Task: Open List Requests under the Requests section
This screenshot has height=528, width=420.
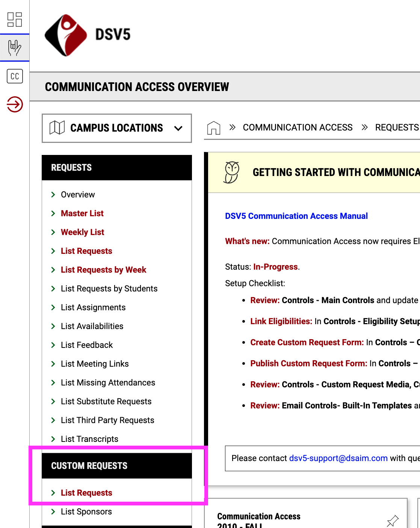Action: [86, 251]
